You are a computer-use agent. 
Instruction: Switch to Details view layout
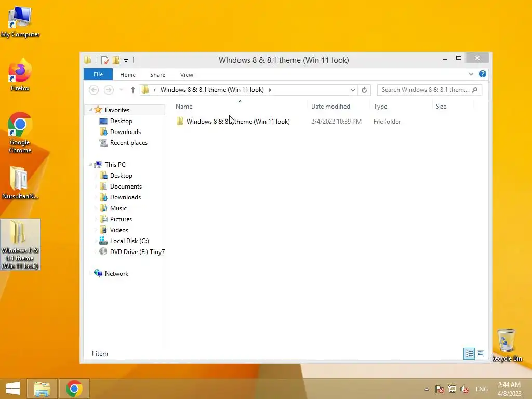[x=469, y=353]
